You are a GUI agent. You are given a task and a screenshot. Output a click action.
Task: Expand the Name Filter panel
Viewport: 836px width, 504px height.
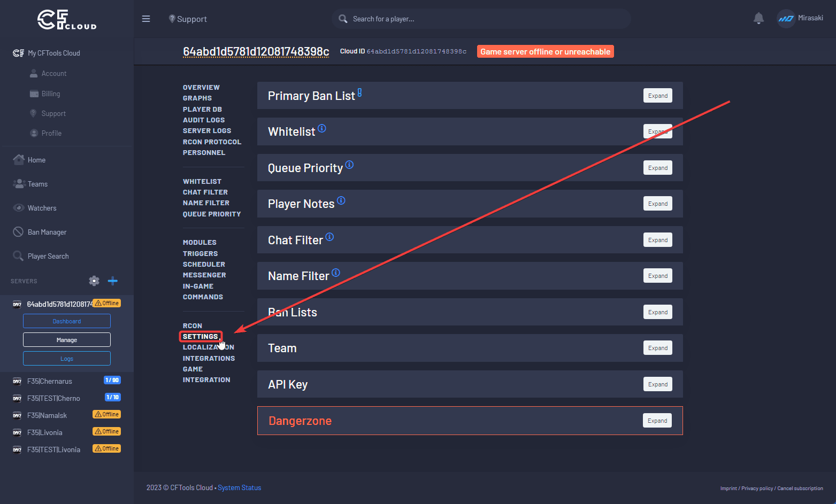(x=657, y=276)
